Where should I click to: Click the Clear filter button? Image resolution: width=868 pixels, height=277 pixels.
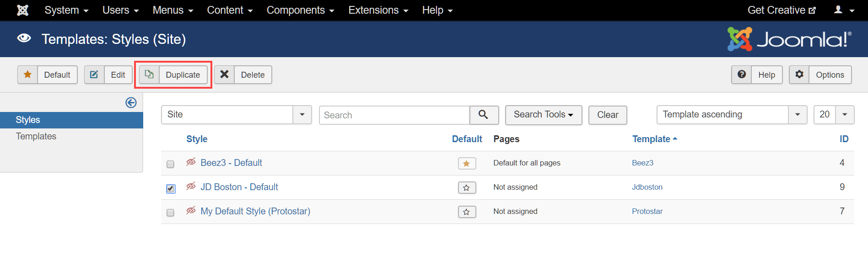608,115
